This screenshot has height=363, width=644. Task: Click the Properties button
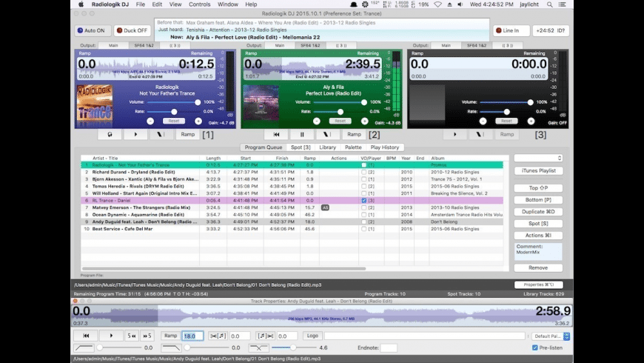click(538, 284)
